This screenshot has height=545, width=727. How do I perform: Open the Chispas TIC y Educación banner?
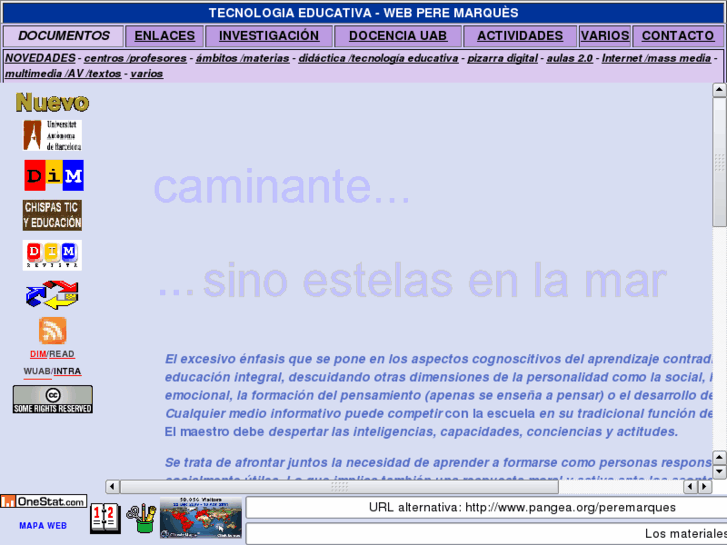point(52,215)
